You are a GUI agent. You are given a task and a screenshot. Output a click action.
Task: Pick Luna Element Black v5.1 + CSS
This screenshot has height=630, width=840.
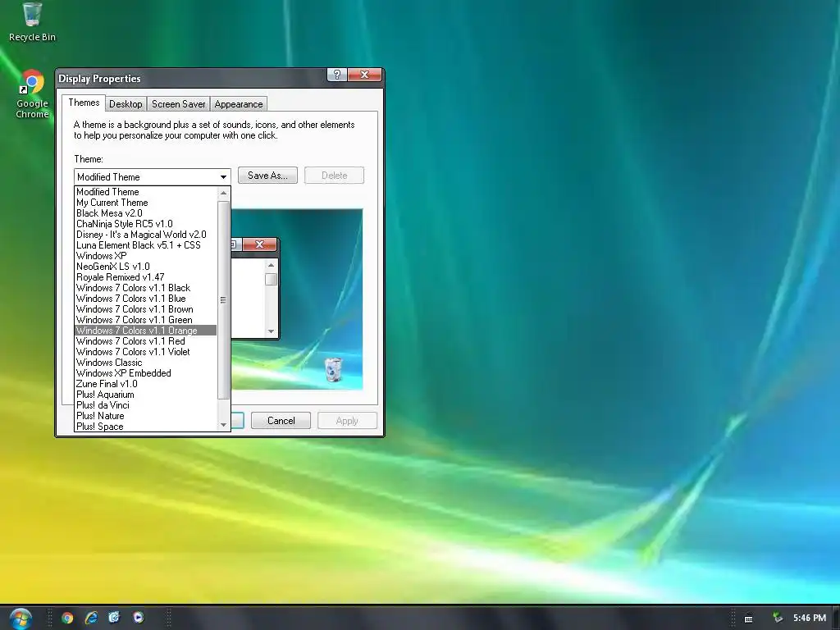[146, 245]
